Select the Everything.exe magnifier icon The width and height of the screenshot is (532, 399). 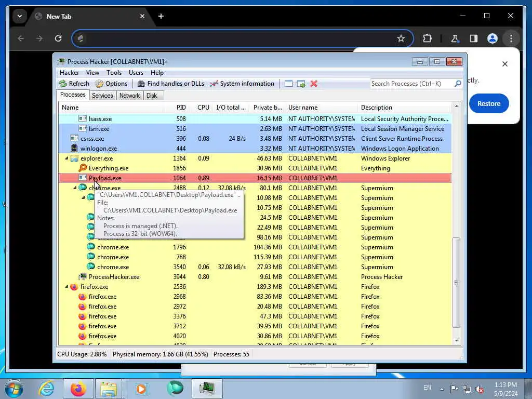[x=83, y=168]
